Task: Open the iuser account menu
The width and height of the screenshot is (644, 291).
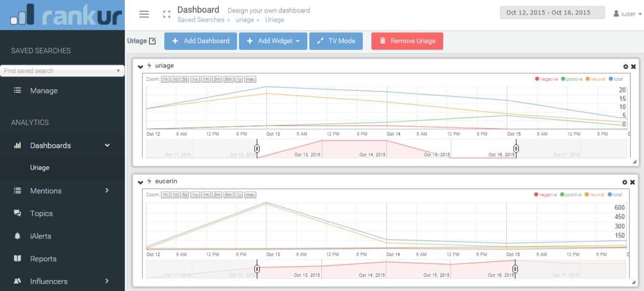Action: (x=628, y=14)
